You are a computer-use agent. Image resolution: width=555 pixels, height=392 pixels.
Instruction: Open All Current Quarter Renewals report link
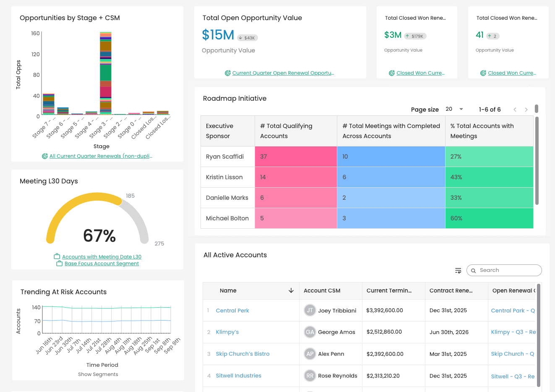point(101,156)
